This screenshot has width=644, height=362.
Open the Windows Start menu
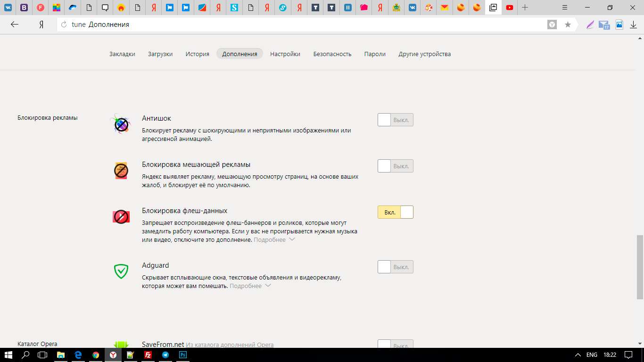click(x=8, y=355)
